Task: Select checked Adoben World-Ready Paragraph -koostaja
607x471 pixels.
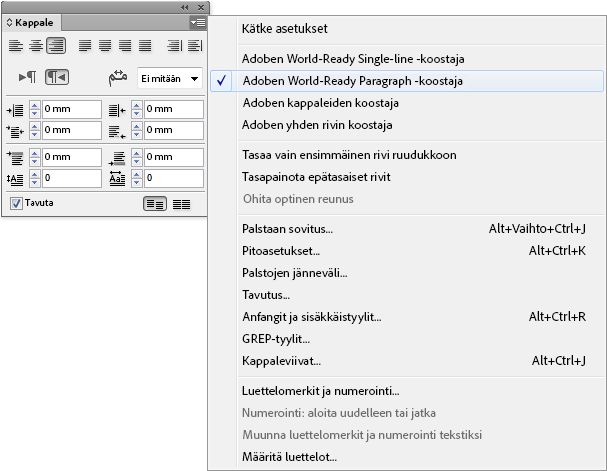Action: click(x=407, y=81)
